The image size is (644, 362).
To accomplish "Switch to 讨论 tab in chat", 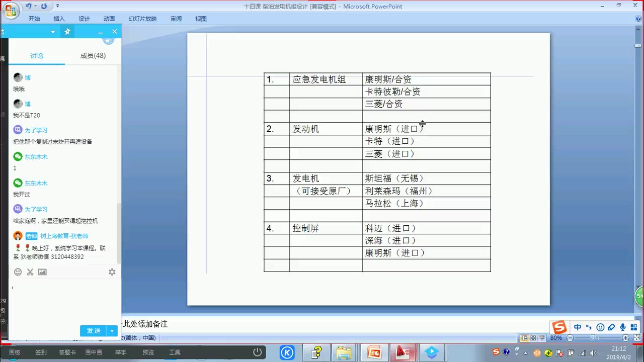I will pos(37,56).
